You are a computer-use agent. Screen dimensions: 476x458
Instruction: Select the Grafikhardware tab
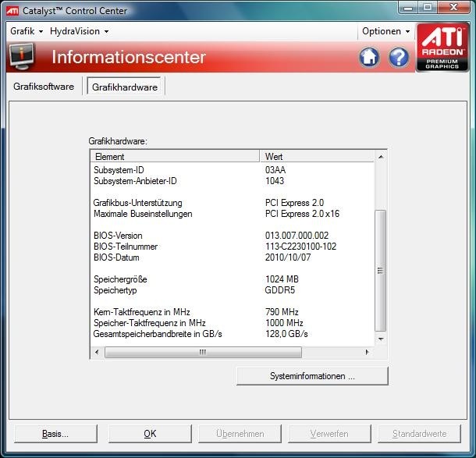click(x=125, y=87)
